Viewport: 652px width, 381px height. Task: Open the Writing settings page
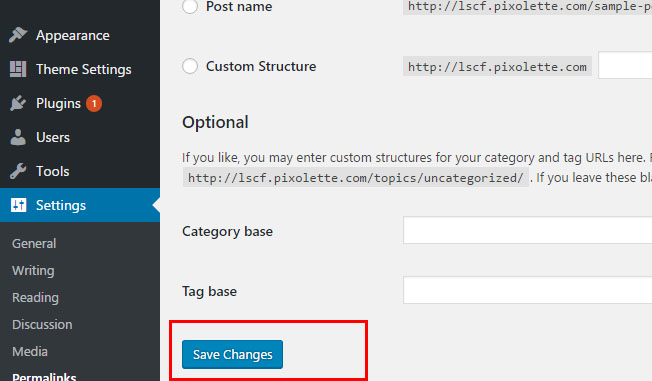pyautogui.click(x=33, y=270)
